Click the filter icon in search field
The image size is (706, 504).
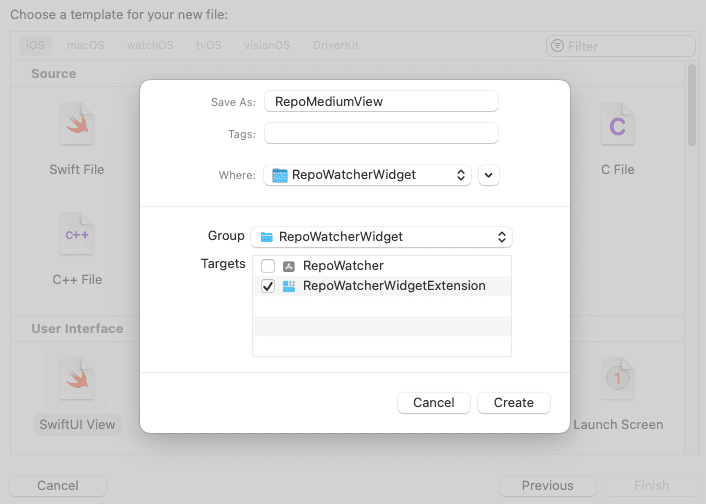pos(557,46)
